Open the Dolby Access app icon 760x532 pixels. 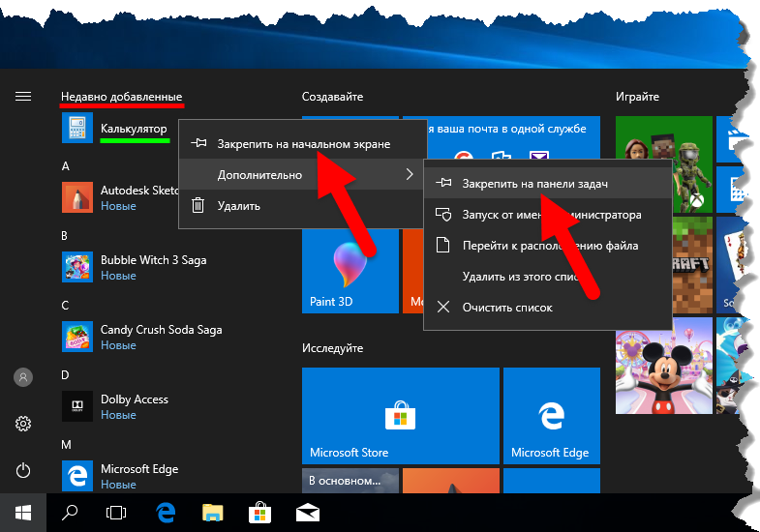coord(77,406)
